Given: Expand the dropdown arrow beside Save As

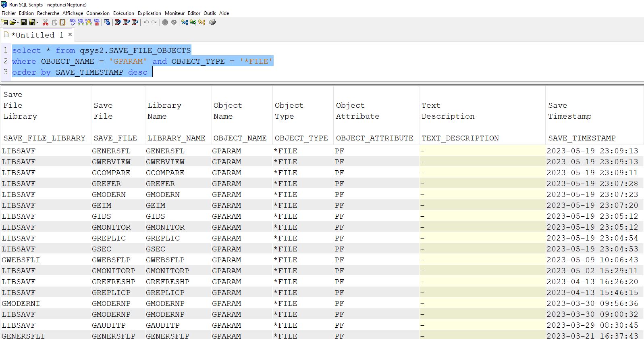Looking at the screenshot, I should pos(37,22).
